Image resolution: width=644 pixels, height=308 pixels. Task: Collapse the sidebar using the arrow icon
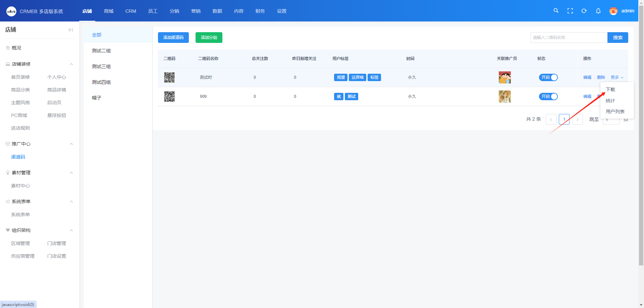pos(70,30)
